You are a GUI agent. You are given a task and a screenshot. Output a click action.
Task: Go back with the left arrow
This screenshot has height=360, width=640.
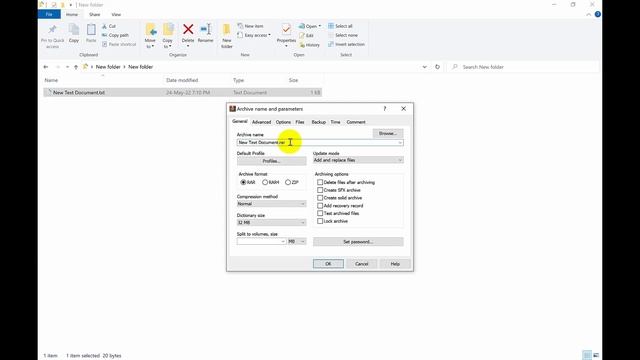(x=46, y=67)
